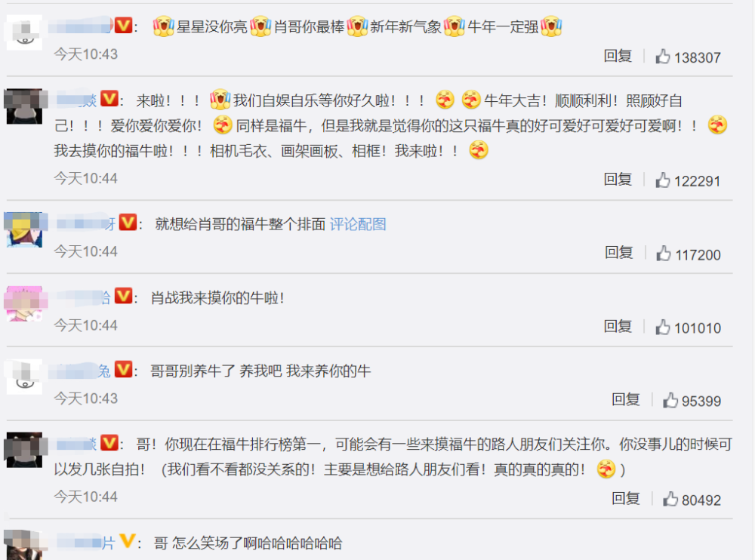Click the yellow V badge on last comment
The image size is (755, 560).
coord(127,541)
